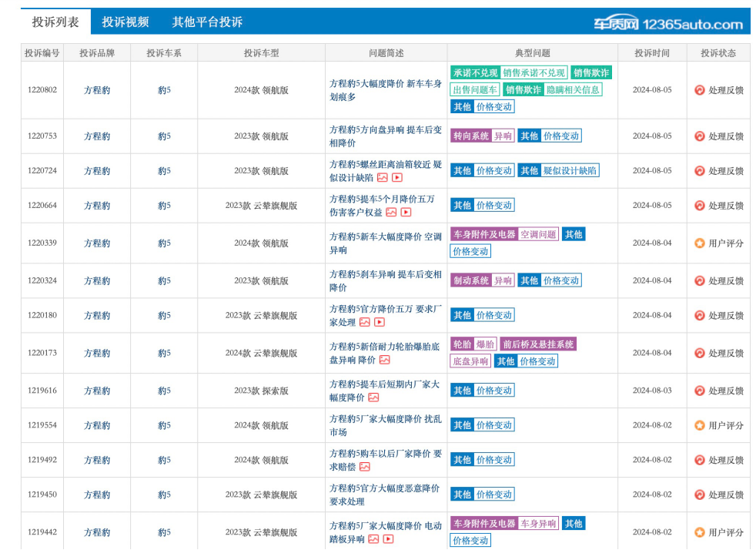Switch to the 投诉视频 tab

coord(125,22)
